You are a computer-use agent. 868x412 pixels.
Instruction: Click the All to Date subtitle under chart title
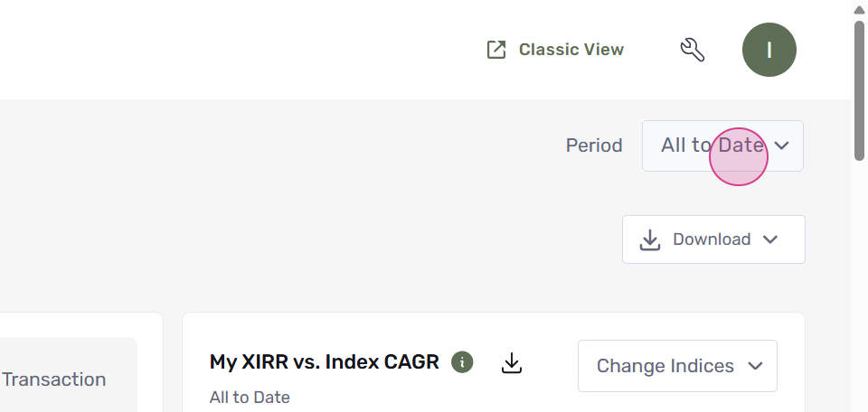250,398
